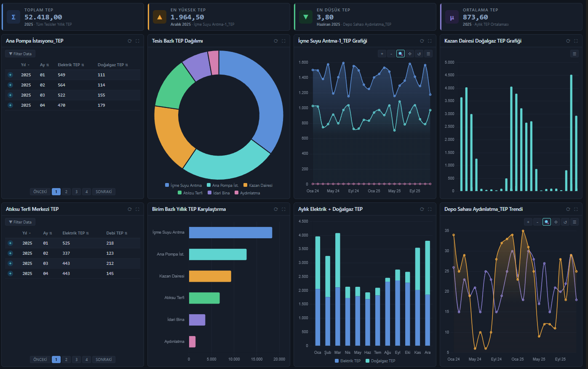Sort Atıksu Terfi table by Debi TEP

(117, 233)
